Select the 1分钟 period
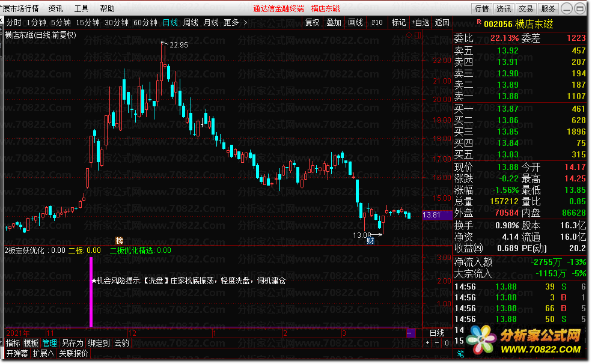Viewport: 592px width, 364px height. (36, 23)
